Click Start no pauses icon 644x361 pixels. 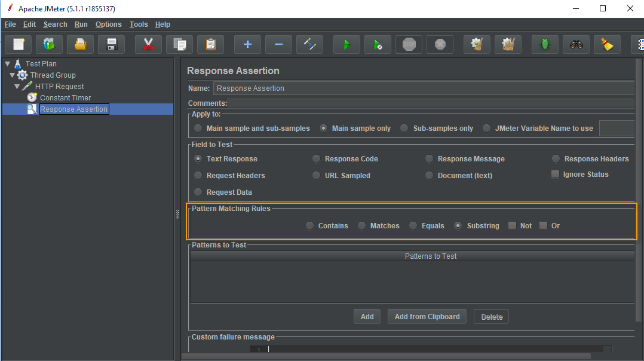[378, 44]
